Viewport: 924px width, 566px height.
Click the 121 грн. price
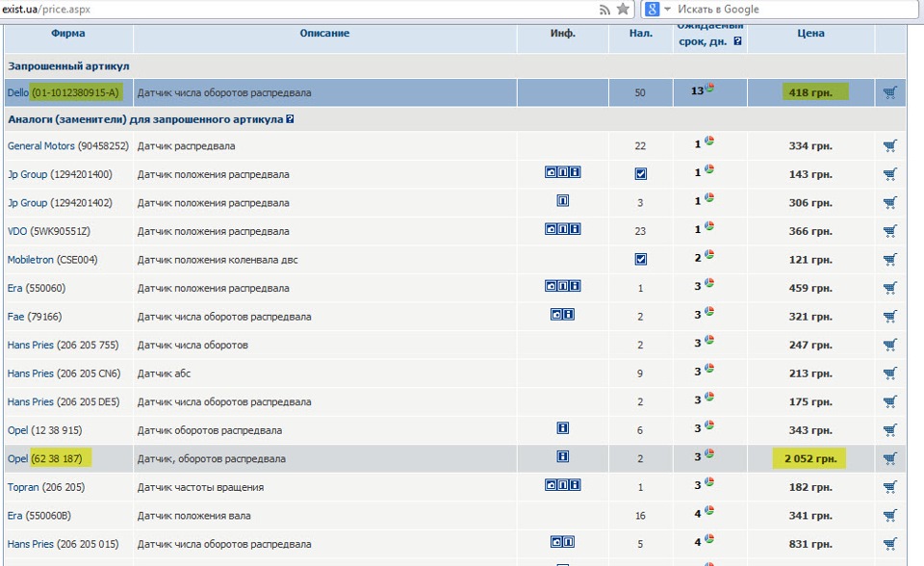pyautogui.click(x=810, y=260)
